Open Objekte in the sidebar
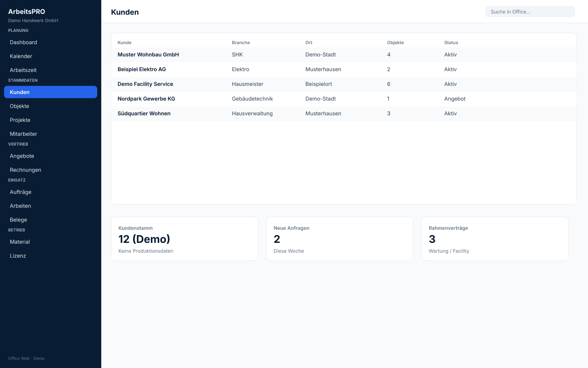 click(x=51, y=106)
